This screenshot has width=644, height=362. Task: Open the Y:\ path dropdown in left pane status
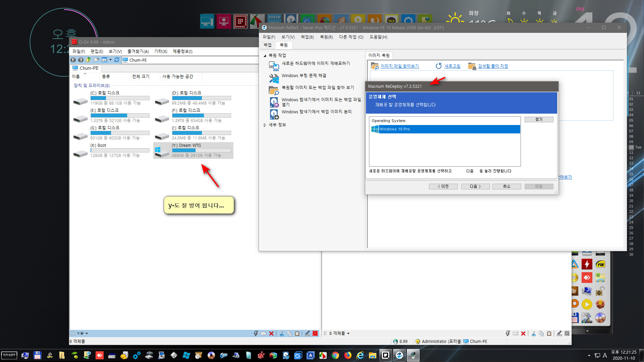coord(87,334)
